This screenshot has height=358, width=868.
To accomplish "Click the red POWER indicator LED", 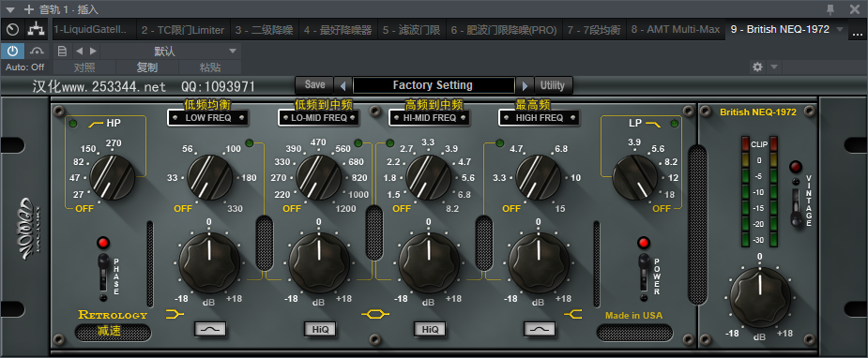I will (x=643, y=243).
